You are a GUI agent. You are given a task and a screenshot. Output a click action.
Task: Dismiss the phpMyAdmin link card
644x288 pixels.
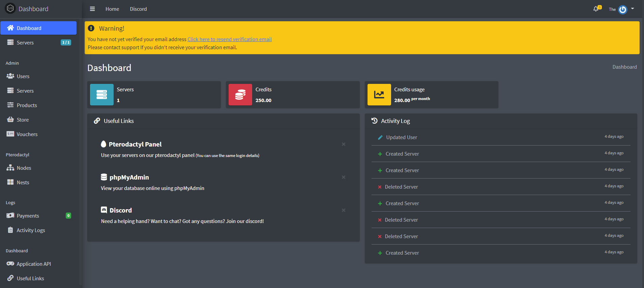(344, 177)
